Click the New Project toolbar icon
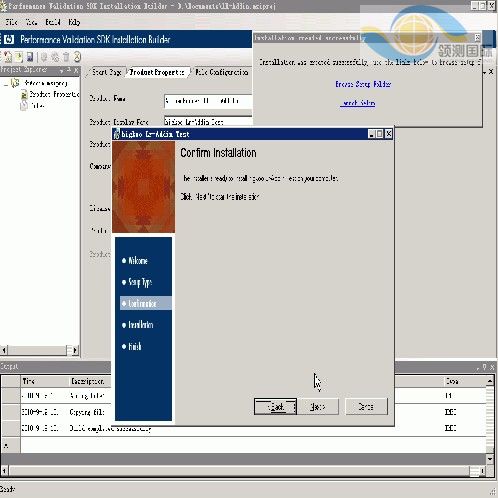The height and width of the screenshot is (498, 498). click(7, 57)
